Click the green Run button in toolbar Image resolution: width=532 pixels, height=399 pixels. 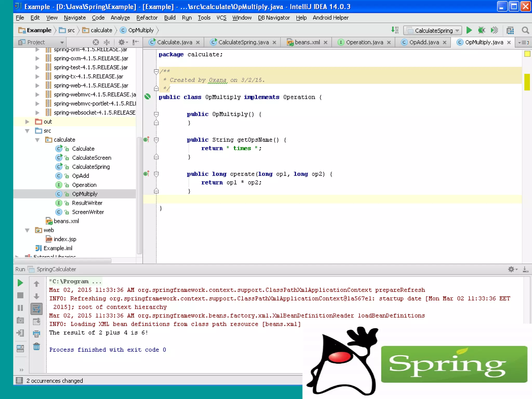coord(469,30)
